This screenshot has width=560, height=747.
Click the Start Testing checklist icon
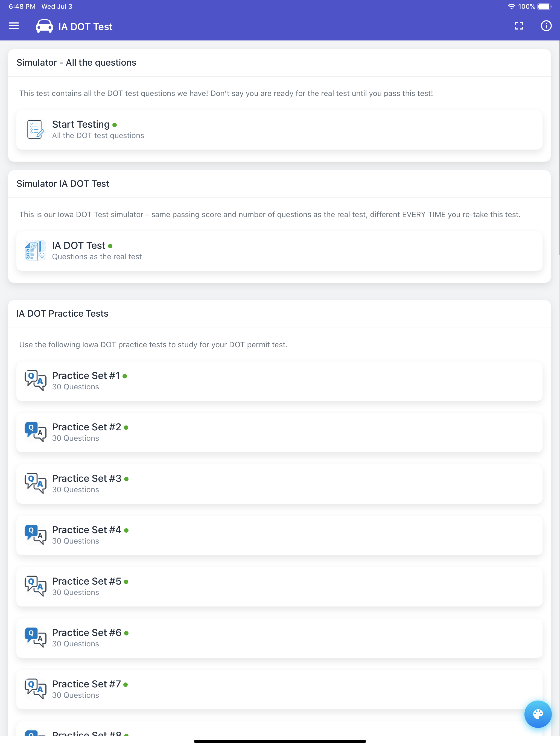point(35,129)
